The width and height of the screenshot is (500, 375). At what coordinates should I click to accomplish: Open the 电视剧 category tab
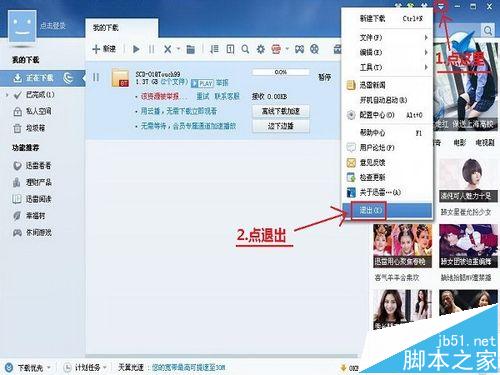tap(485, 143)
